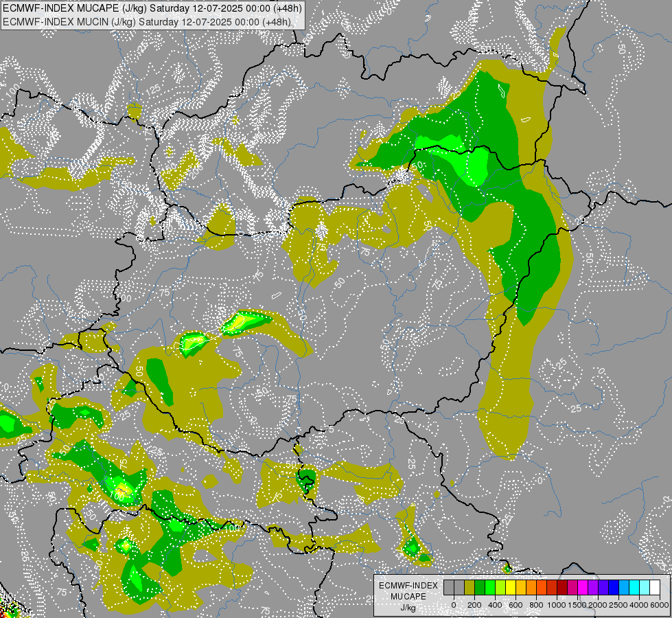672x618 pixels.
Task: Click the ECMWF-INDEX label in the legend
Action: click(x=408, y=586)
